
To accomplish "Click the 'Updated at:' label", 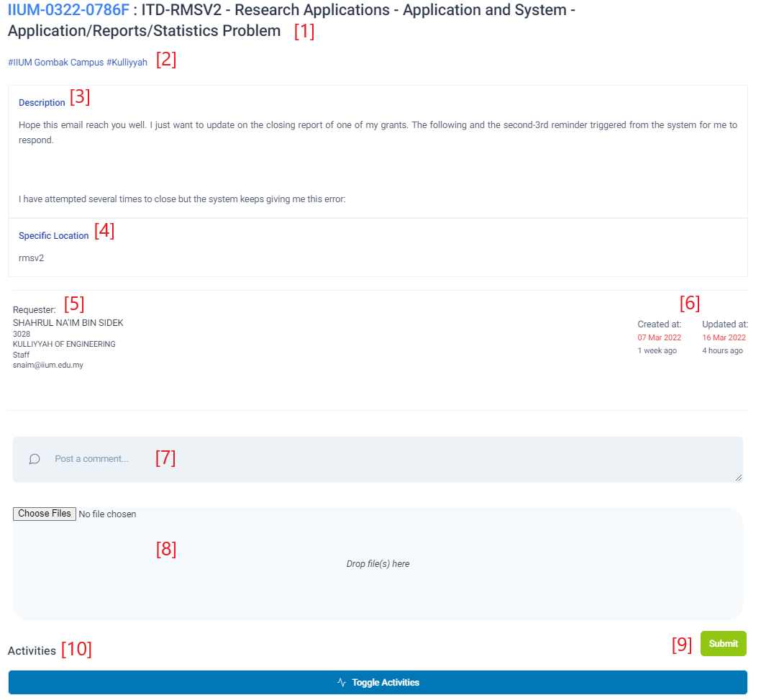I will click(725, 324).
